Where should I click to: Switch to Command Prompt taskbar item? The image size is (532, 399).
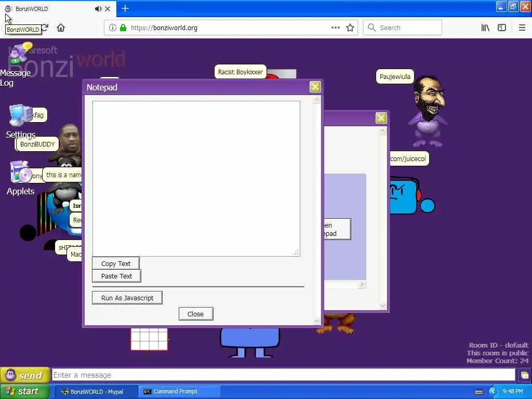[x=180, y=392]
